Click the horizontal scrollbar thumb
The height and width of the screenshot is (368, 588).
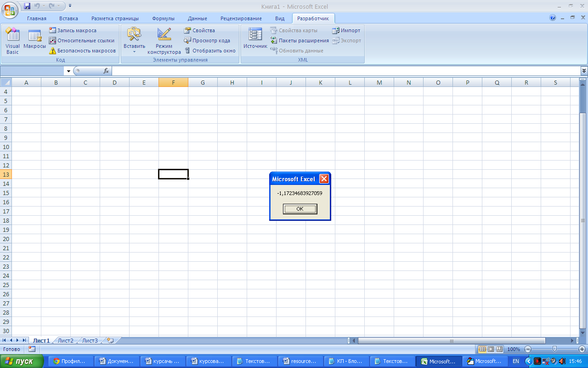[x=452, y=341]
